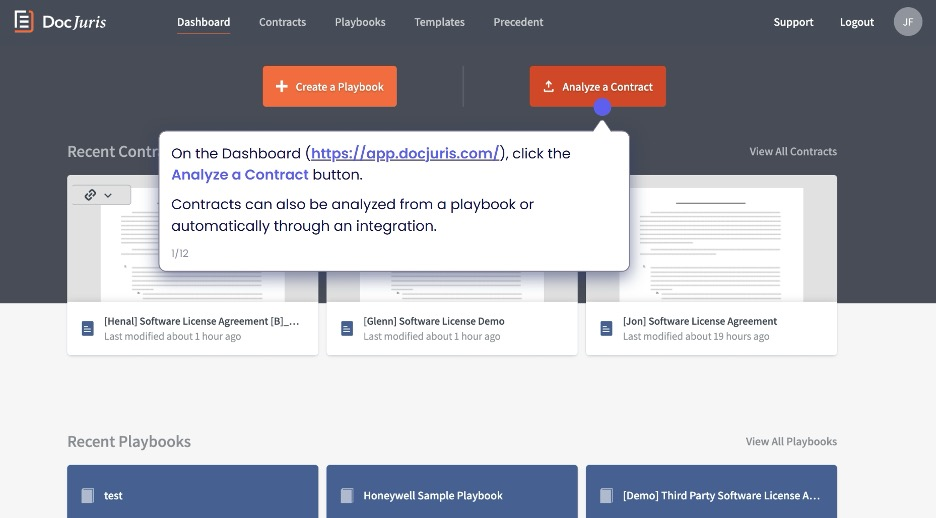Click the plus icon on Create a Playbook
This screenshot has width=936, height=518.
click(281, 87)
